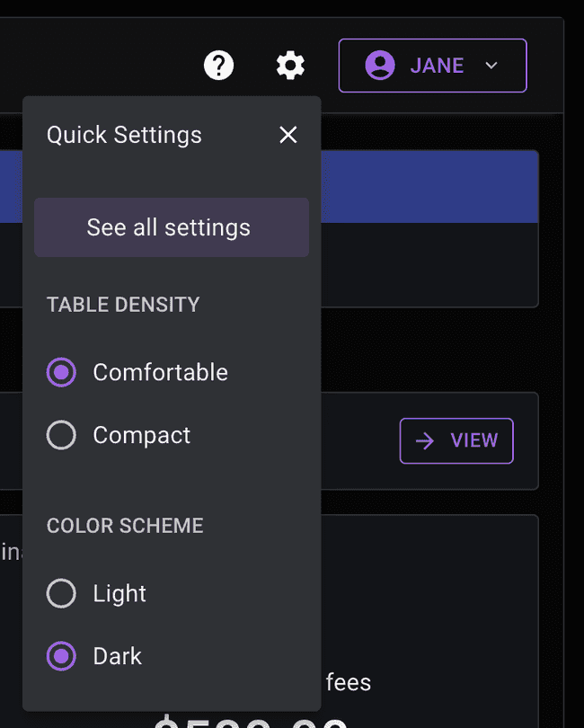
Task: Close the Quick Settings panel
Action: (288, 135)
